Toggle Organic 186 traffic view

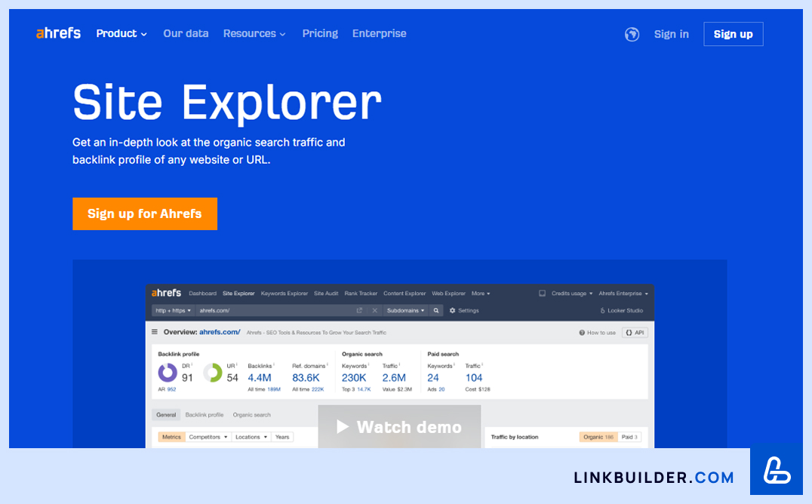[x=598, y=437]
